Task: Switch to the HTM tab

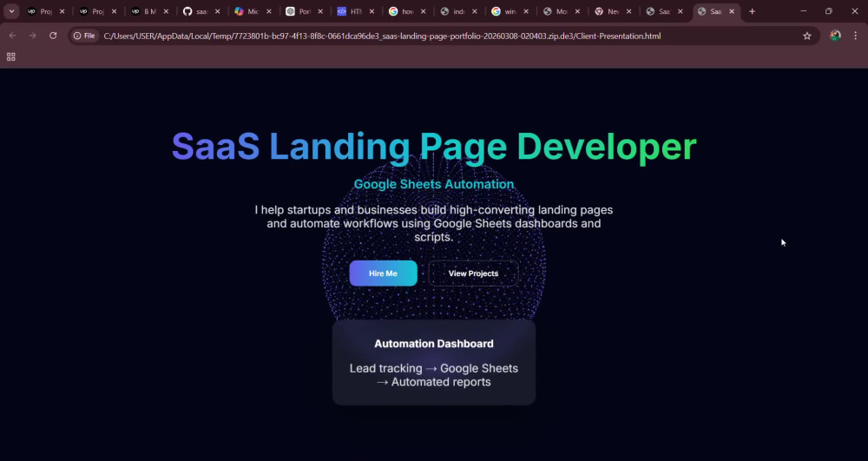Action: [355, 11]
